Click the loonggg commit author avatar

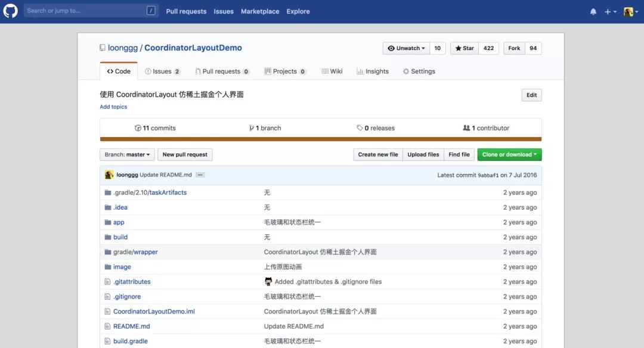pos(109,175)
